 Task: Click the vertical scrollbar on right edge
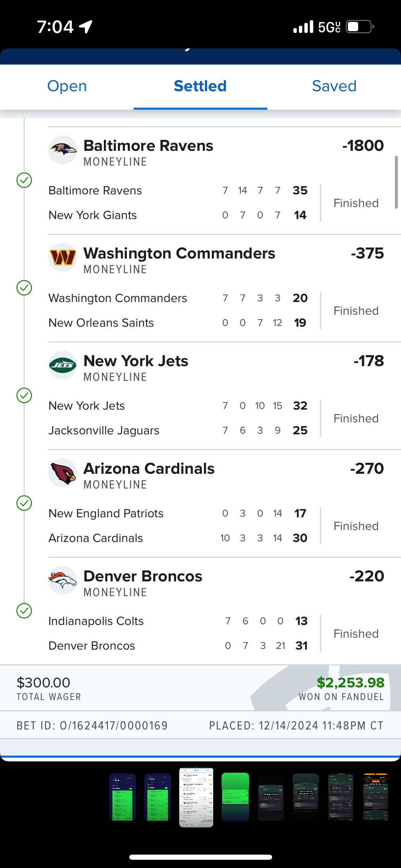pos(396,182)
